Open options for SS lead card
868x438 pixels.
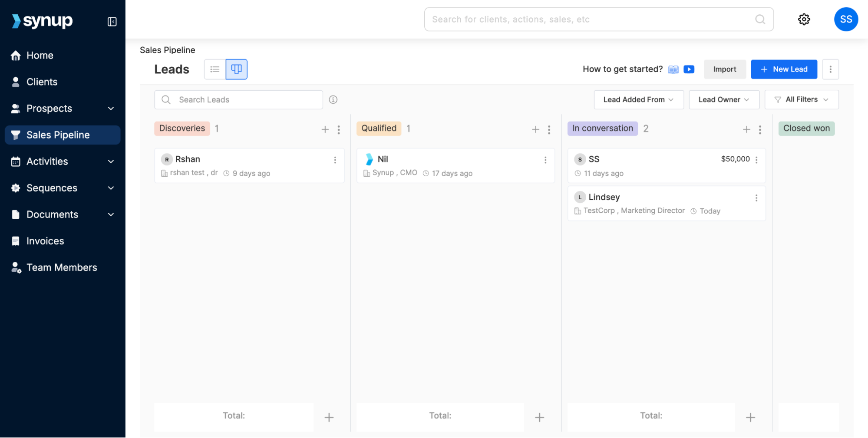756,160
